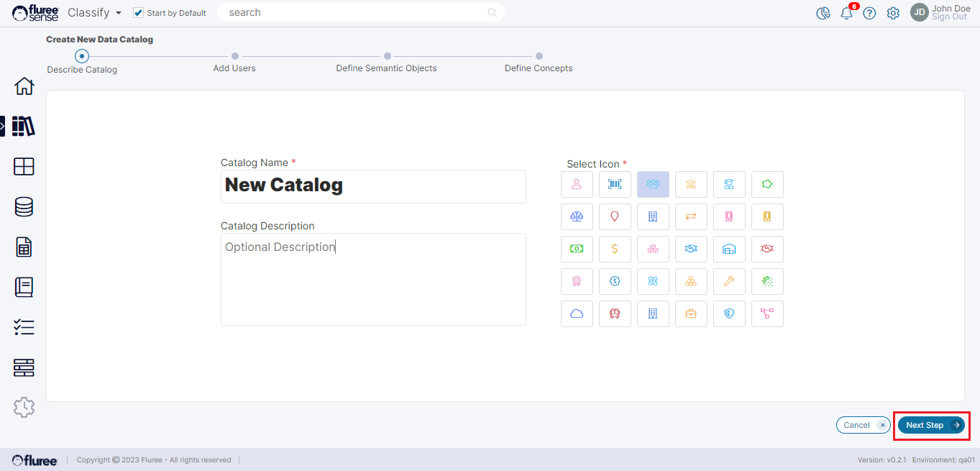Viewport: 980px width, 471px height.
Task: Click into the Catalog Description field
Action: click(373, 279)
